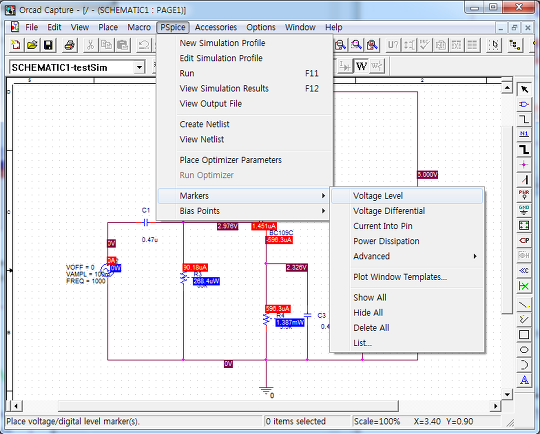Toggle snap to grid toolbar button
This screenshot has width=540, height=434.
click(x=494, y=45)
